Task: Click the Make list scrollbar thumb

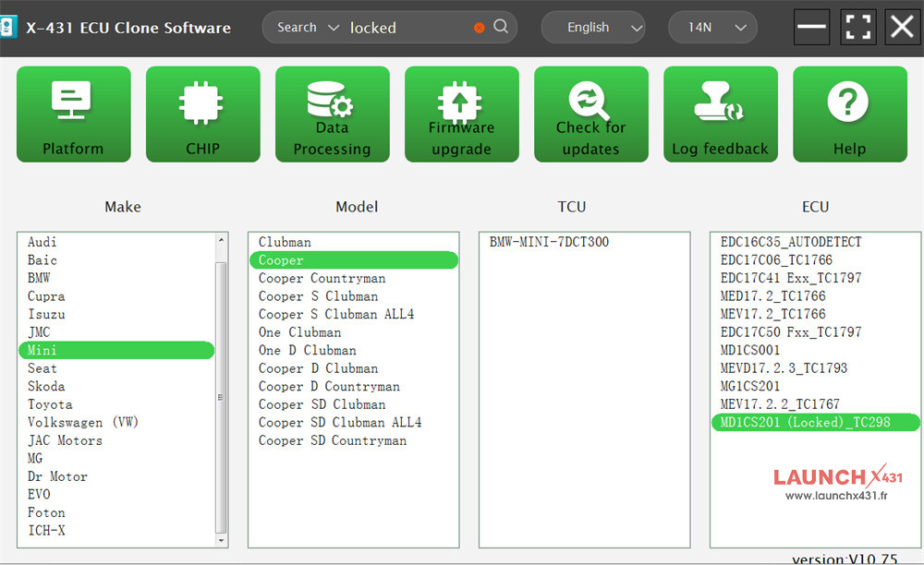Action: coord(221,397)
